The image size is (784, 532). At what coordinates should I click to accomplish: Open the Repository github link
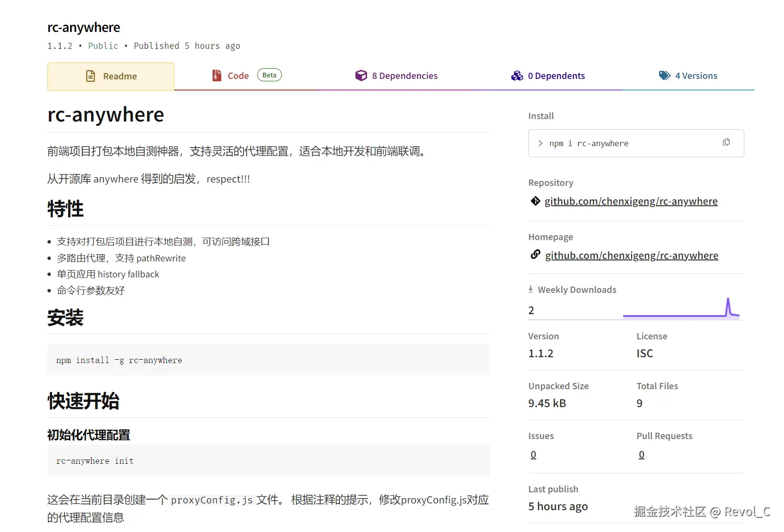(x=631, y=201)
